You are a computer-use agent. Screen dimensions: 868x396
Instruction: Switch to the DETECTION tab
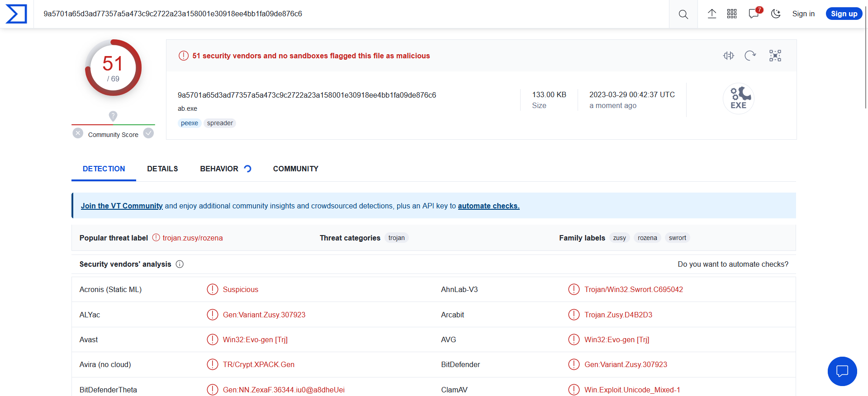tap(104, 169)
